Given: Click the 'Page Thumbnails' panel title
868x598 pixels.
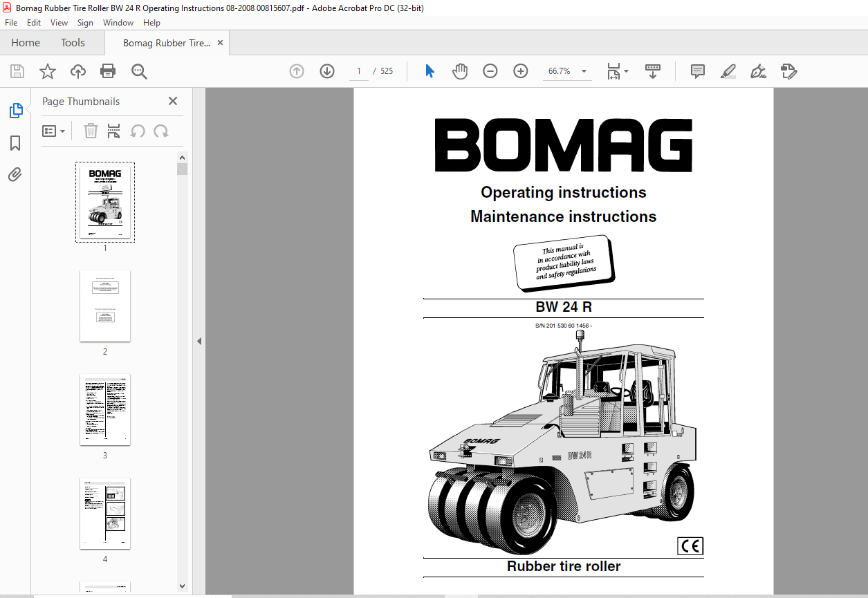Looking at the screenshot, I should tap(81, 102).
